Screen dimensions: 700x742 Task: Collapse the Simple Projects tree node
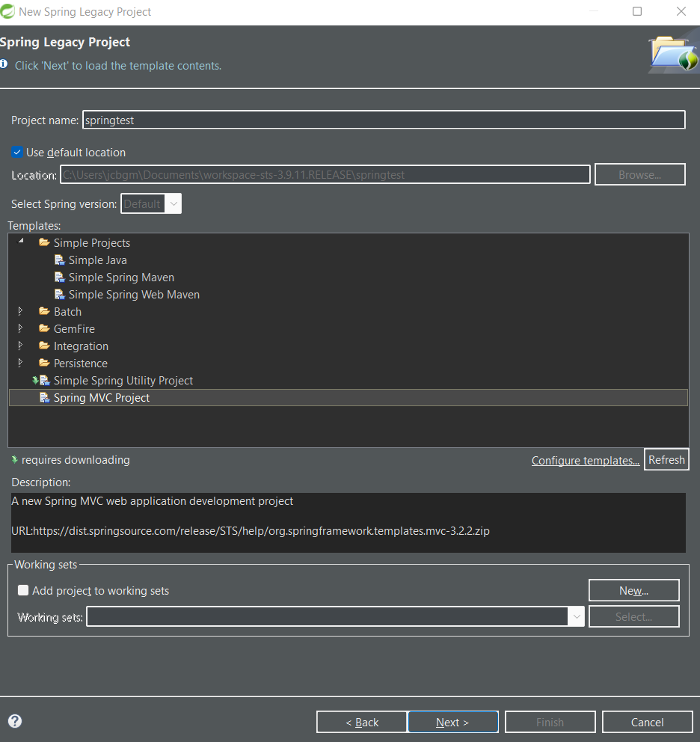coord(21,242)
